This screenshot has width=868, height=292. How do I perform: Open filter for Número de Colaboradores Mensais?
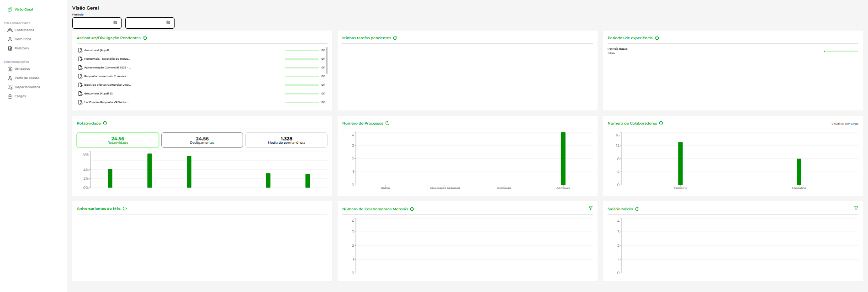tap(590, 208)
